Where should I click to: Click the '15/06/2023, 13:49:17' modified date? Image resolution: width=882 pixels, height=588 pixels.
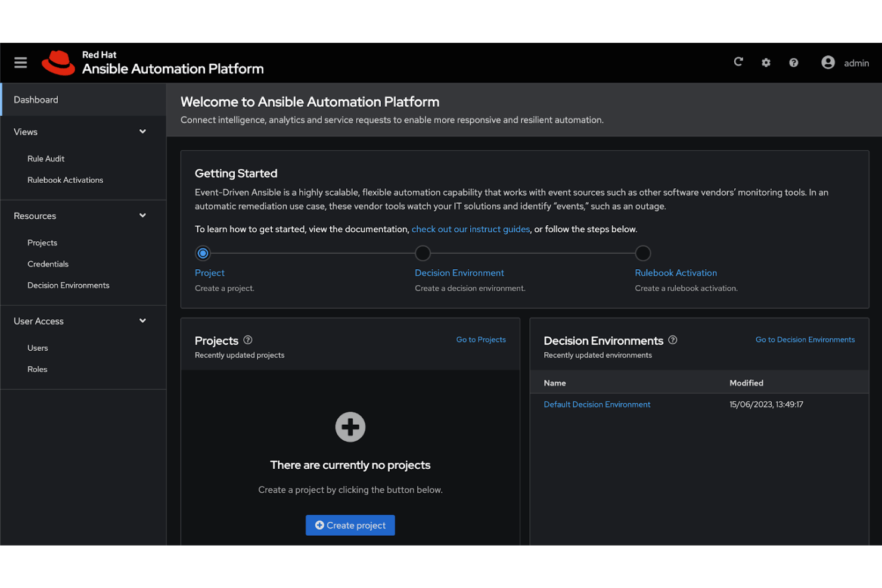coord(766,405)
